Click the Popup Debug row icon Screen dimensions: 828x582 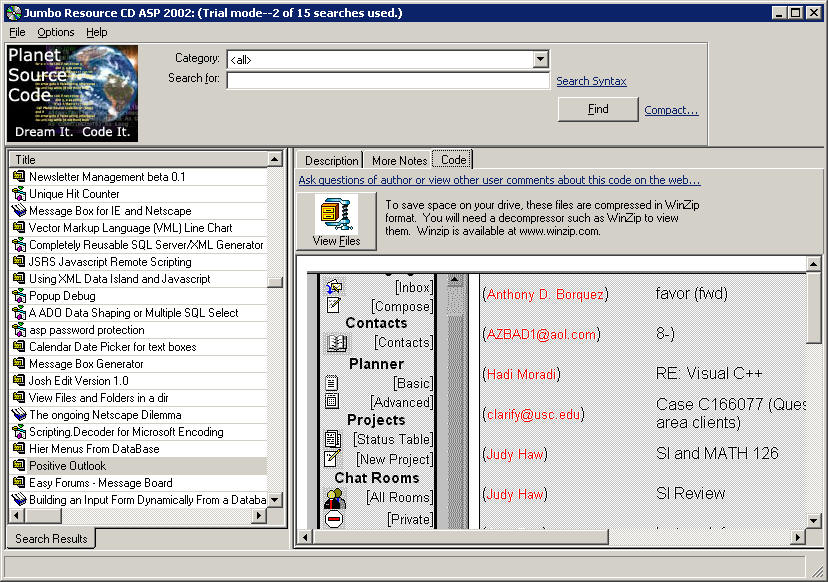(x=19, y=295)
